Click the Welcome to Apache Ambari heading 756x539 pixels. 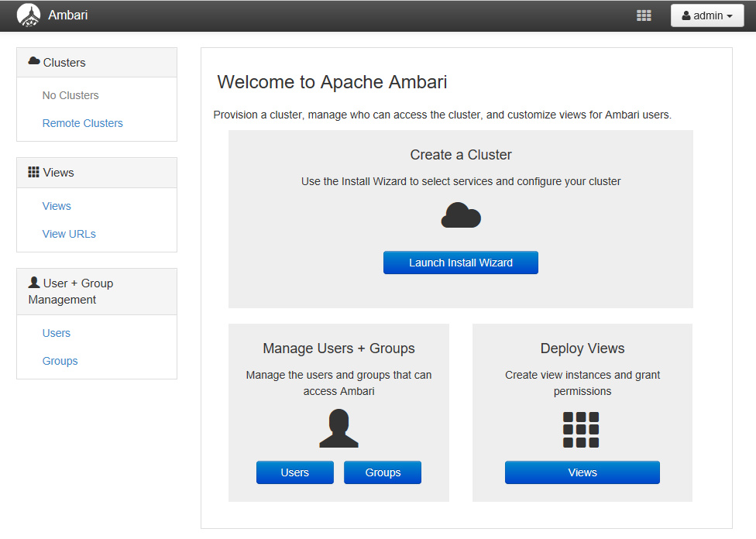click(332, 82)
